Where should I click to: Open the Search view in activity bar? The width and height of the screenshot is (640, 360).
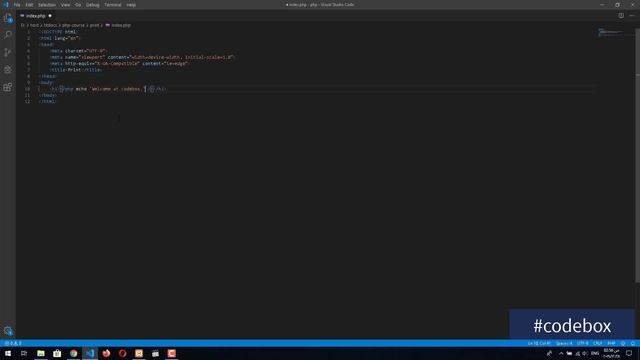pyautogui.click(x=8, y=35)
